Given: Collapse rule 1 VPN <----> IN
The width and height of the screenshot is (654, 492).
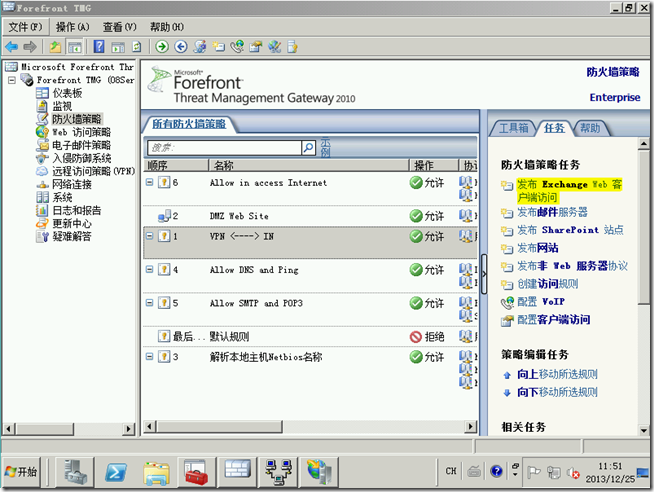Looking at the screenshot, I should (x=149, y=236).
